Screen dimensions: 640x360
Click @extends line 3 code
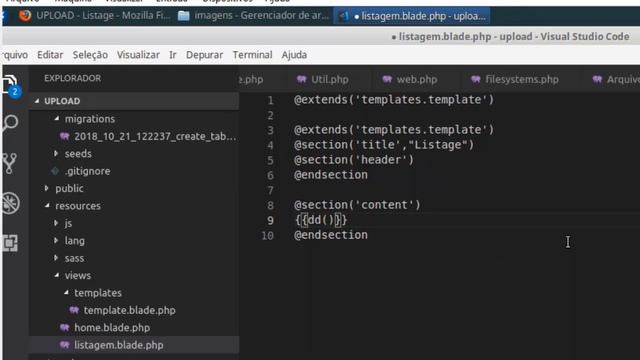coord(394,129)
